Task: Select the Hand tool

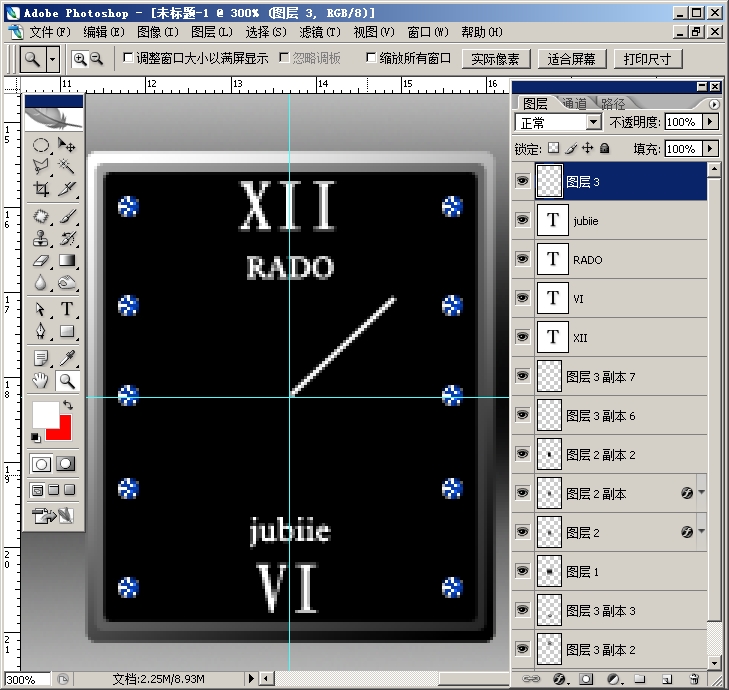Action: click(x=41, y=381)
